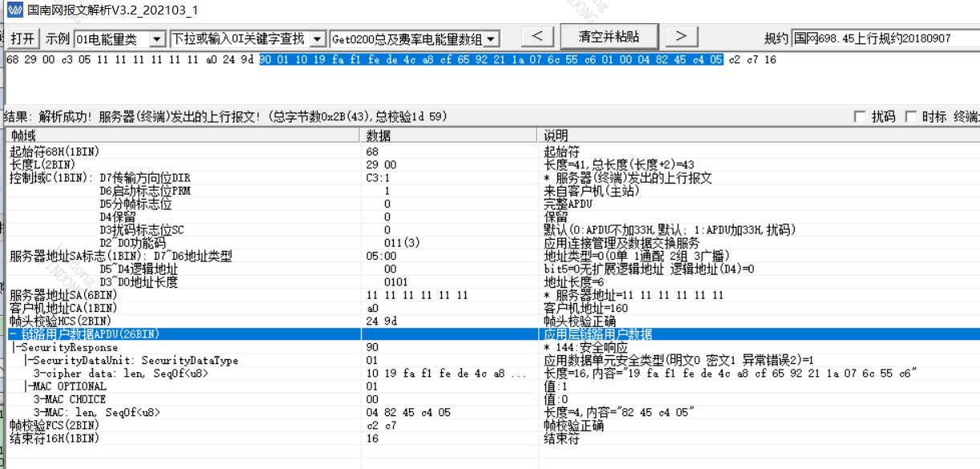The image size is (980, 469).
Task: Click the description '* 服务器(终端)发出的上行报文'
Action: (x=628, y=177)
